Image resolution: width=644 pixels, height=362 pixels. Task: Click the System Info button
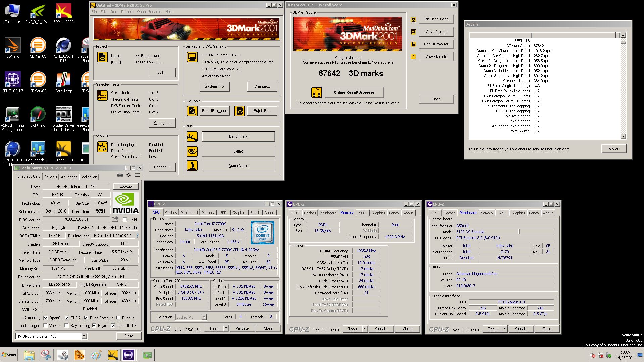(x=214, y=86)
